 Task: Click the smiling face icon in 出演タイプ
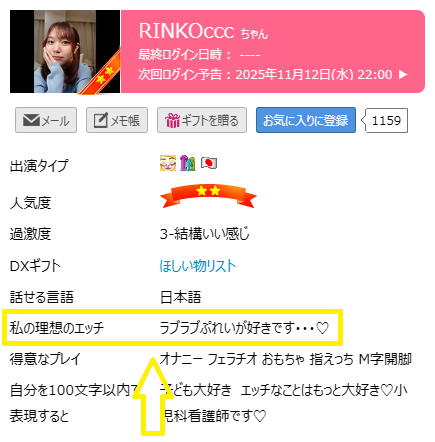coord(168,163)
